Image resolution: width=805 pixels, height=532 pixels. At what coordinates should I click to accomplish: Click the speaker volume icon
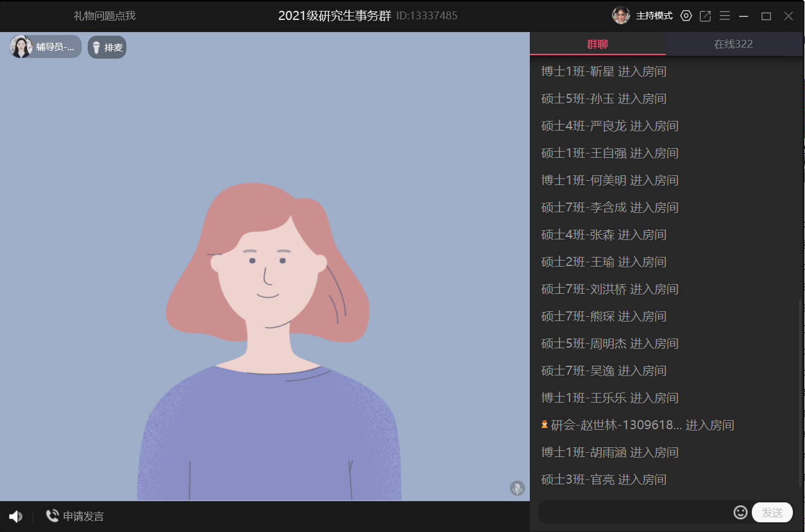click(x=16, y=516)
